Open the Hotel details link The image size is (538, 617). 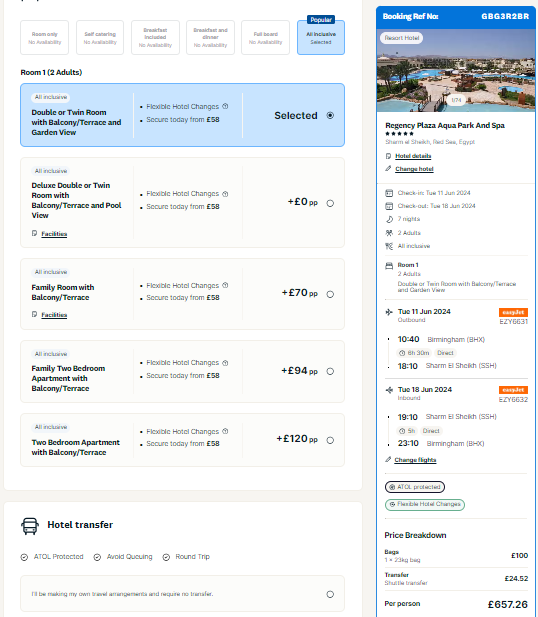pyautogui.click(x=413, y=156)
